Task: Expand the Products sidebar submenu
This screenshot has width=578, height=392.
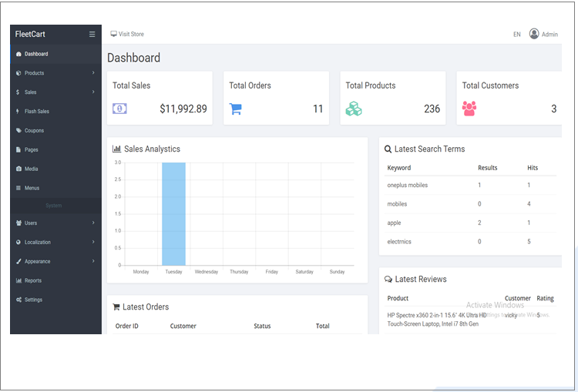Action: tap(93, 73)
